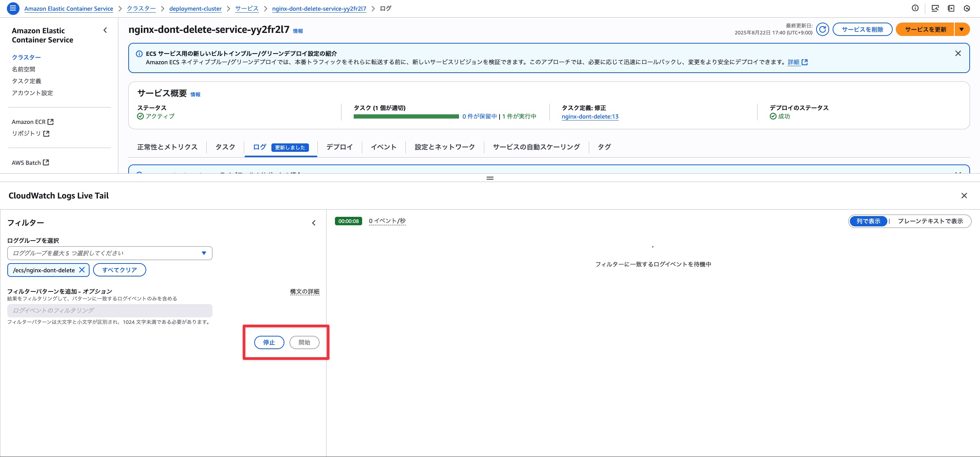980x457 pixels.
Task: Open nginx-dont-delete:13 task definition link
Action: pyautogui.click(x=590, y=117)
